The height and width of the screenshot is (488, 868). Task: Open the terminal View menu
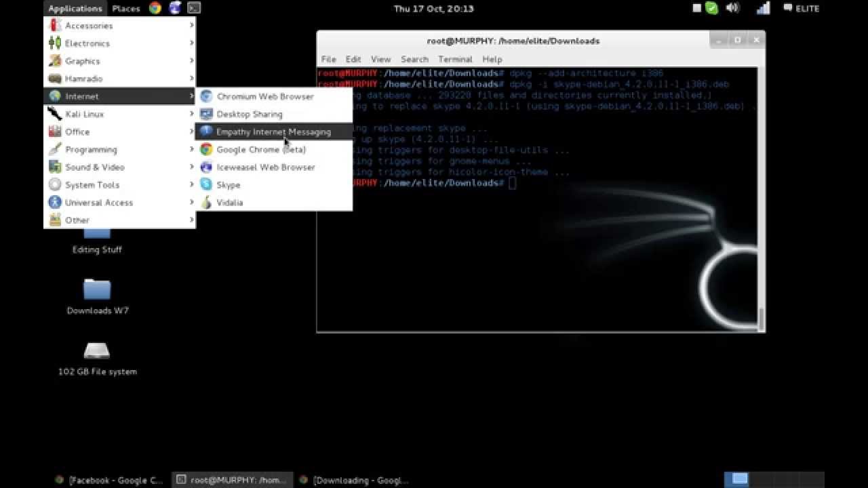coord(380,59)
